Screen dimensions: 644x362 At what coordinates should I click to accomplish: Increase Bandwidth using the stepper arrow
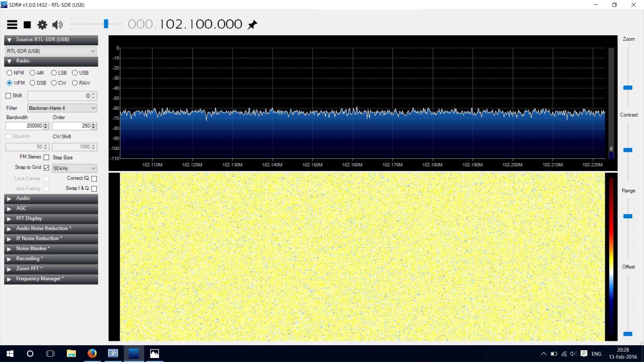coord(46,124)
